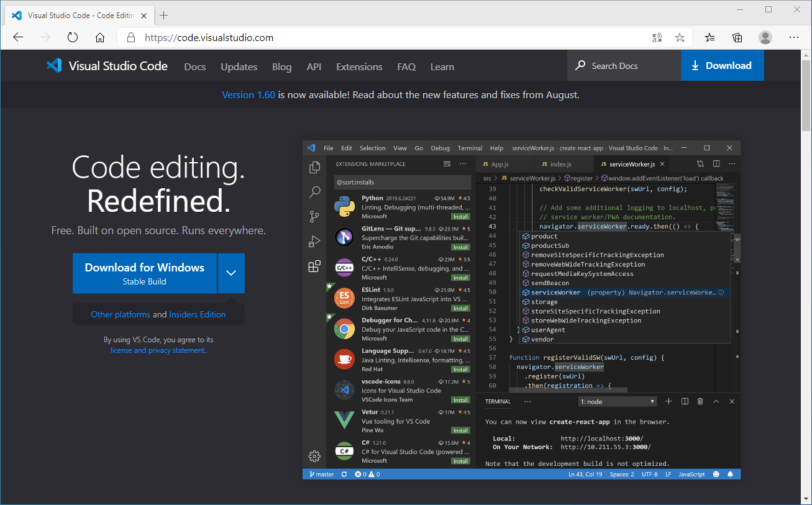View site information via lock icon

130,37
